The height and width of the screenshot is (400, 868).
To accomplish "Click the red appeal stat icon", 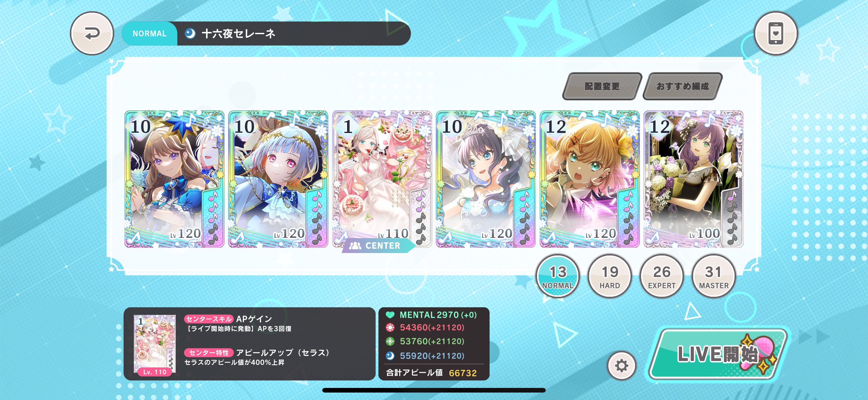I will (390, 327).
